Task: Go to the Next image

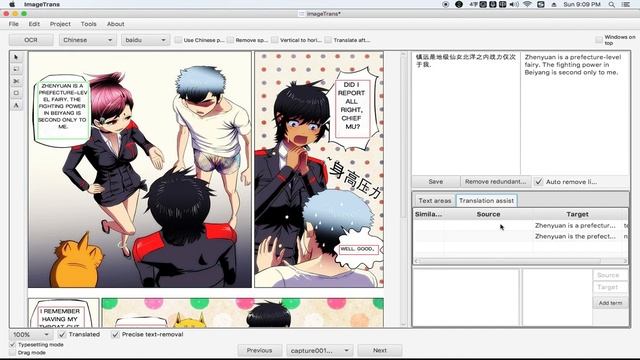Action: (x=380, y=351)
